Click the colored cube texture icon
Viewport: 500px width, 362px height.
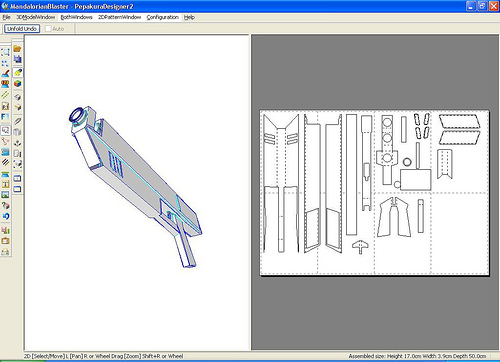coord(17,83)
